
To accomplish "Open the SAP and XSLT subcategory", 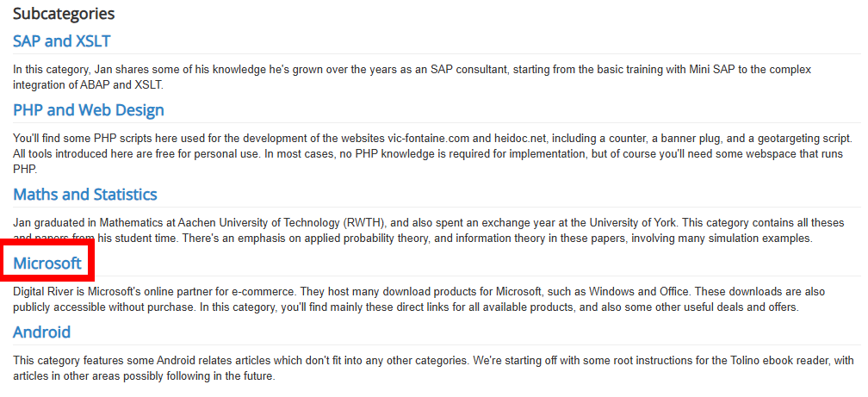I will (61, 41).
